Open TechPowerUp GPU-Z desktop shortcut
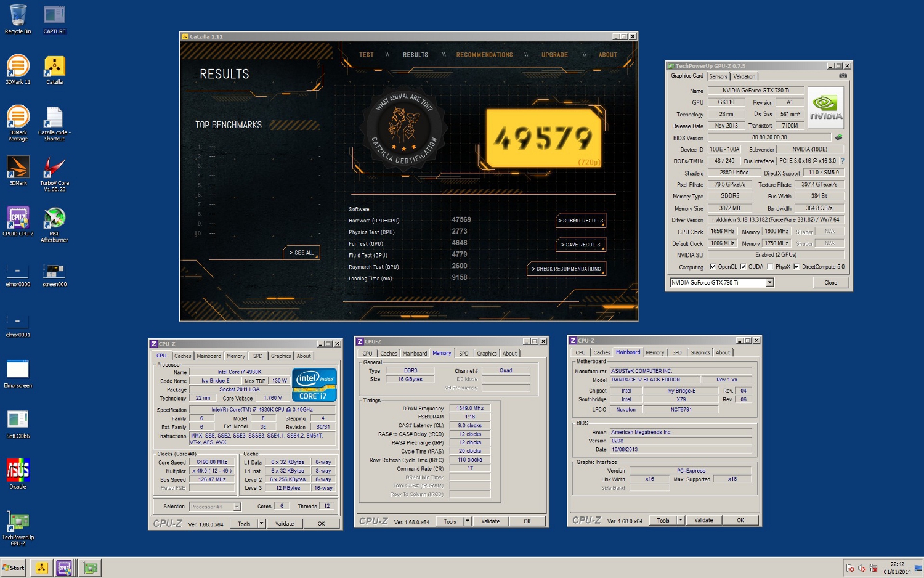 [18, 528]
